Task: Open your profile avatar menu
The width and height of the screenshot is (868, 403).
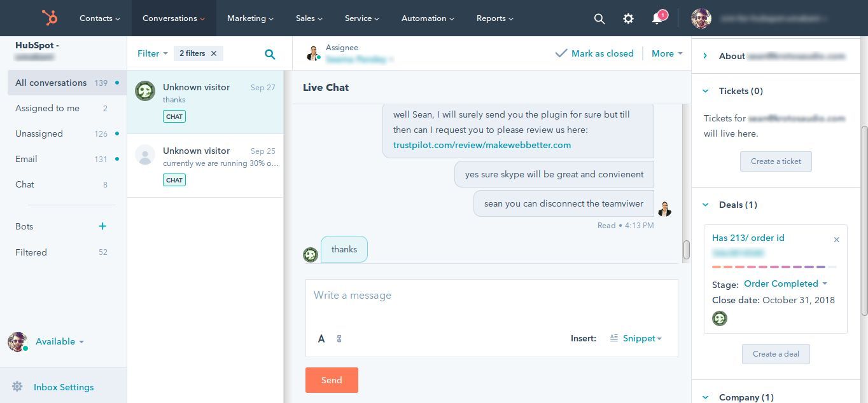Action: (x=701, y=18)
